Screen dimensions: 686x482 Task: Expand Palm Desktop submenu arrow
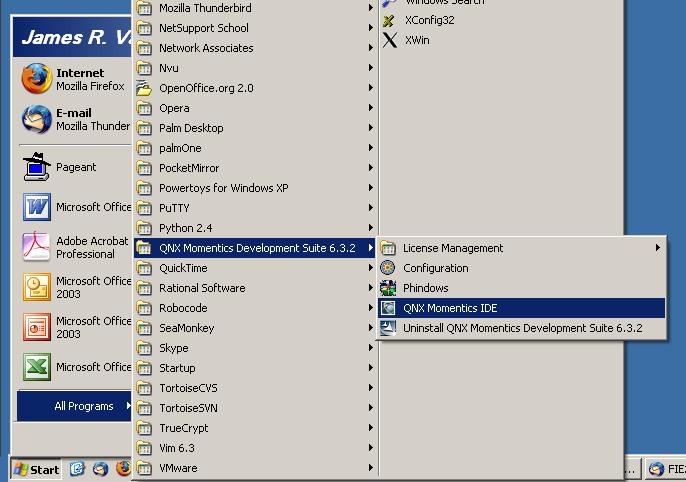pyautogui.click(x=371, y=128)
